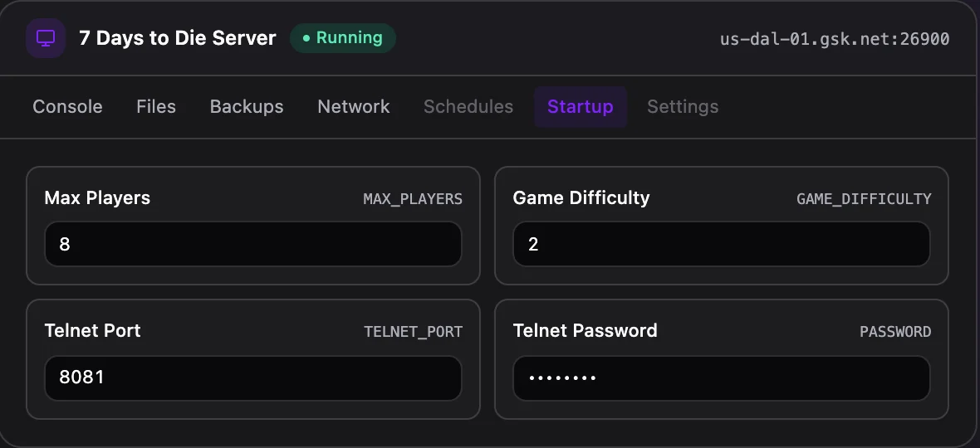Click the PASSWORD variable label
Screen dimensions: 980x448
tap(895, 332)
